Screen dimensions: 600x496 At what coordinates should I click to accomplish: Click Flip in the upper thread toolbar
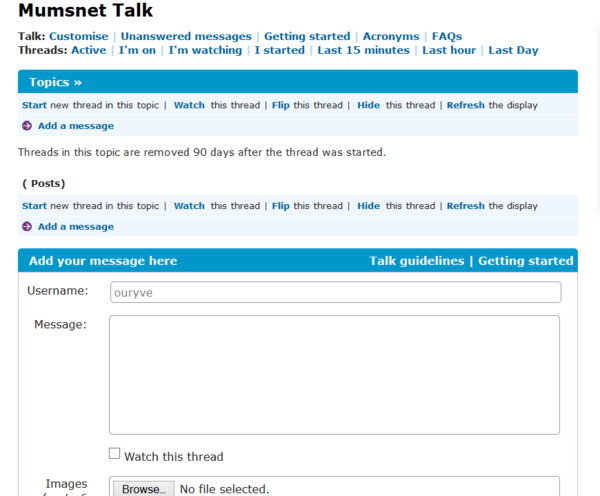tap(280, 105)
